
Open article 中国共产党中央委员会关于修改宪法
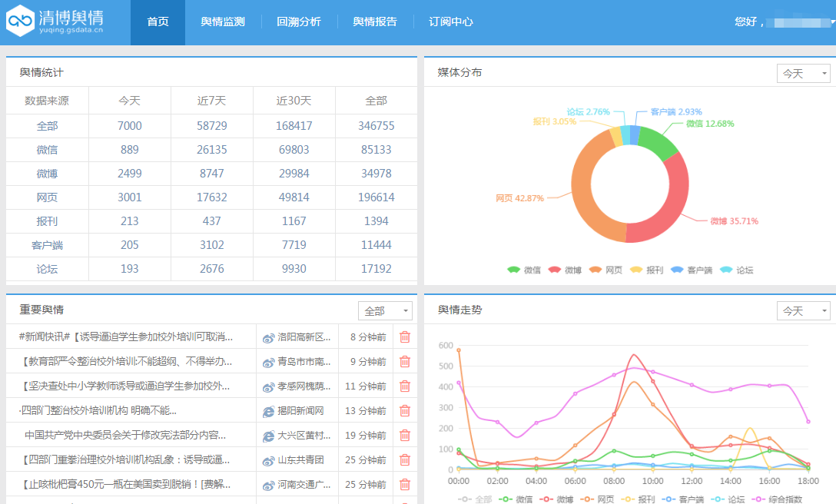pos(125,435)
